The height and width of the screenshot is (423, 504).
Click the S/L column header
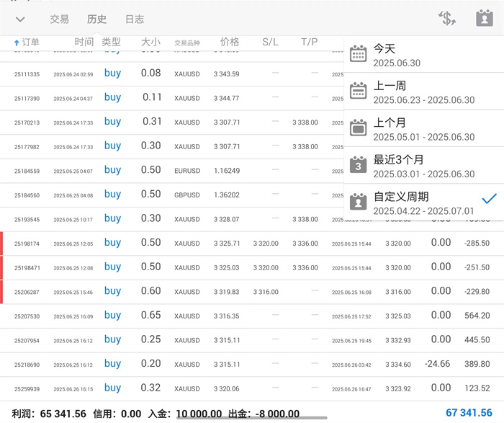(270, 42)
